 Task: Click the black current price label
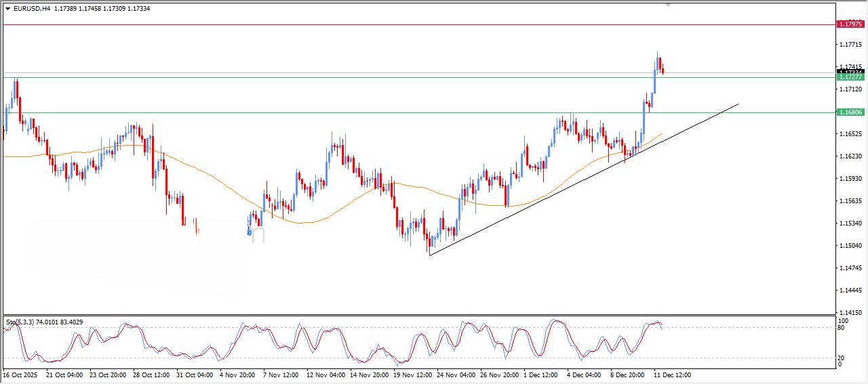[x=850, y=72]
